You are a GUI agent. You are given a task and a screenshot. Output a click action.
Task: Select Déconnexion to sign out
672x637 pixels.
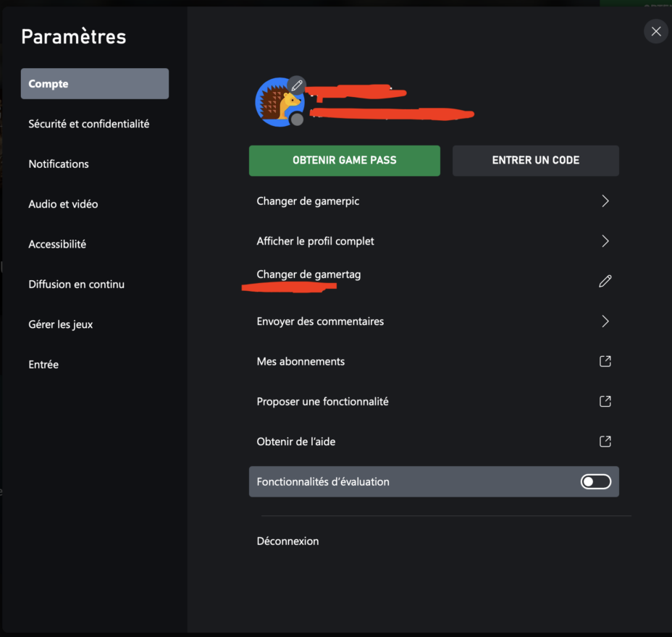point(287,541)
